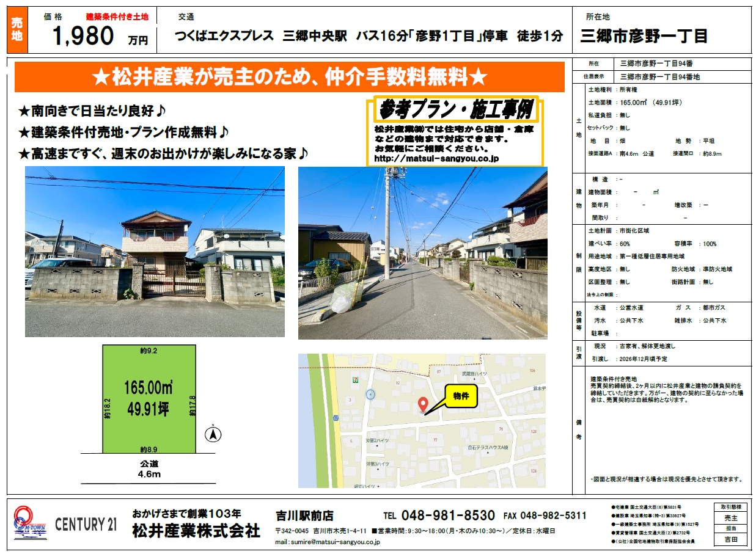
Task: Click the yellow 物件 callout on map
Action: [460, 396]
